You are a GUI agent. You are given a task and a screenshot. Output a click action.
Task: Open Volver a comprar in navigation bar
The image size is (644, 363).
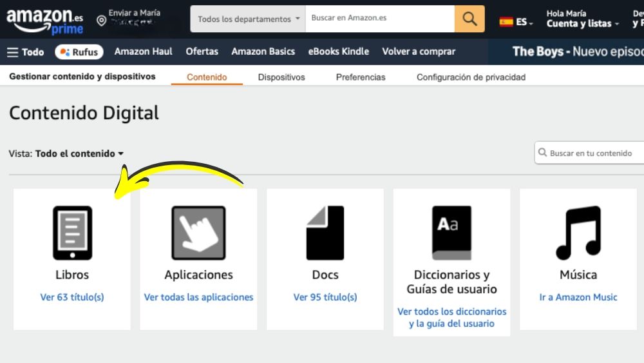[419, 52]
